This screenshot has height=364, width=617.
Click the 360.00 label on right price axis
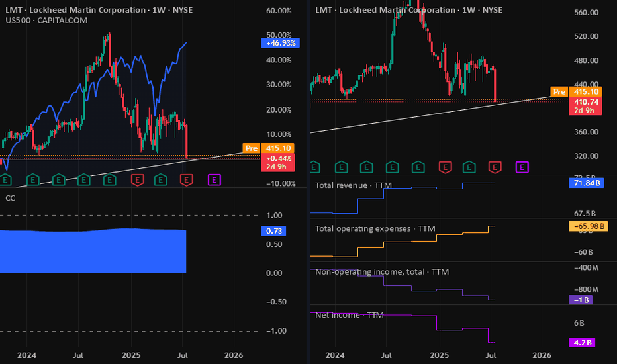(x=586, y=132)
